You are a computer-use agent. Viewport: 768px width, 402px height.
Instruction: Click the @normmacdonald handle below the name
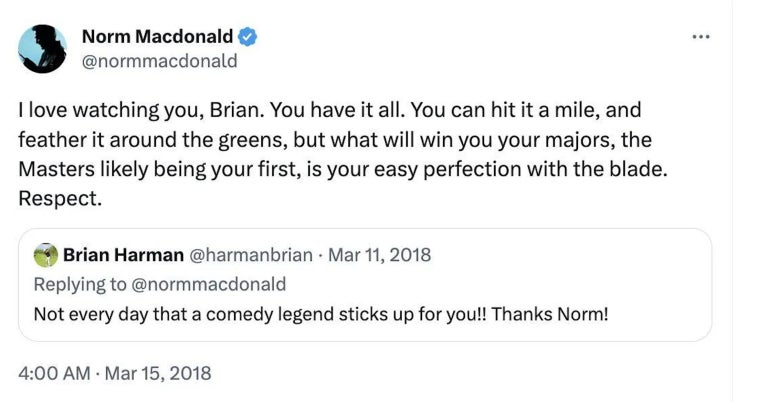click(x=159, y=61)
